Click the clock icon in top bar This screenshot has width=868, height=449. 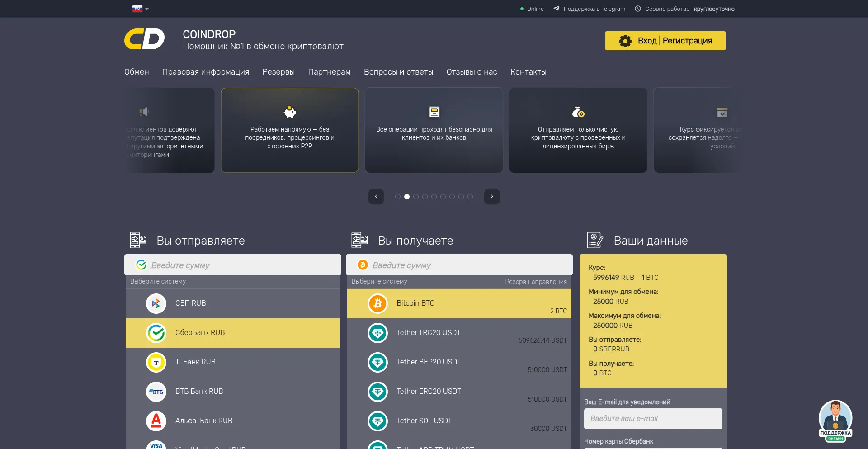(x=638, y=9)
